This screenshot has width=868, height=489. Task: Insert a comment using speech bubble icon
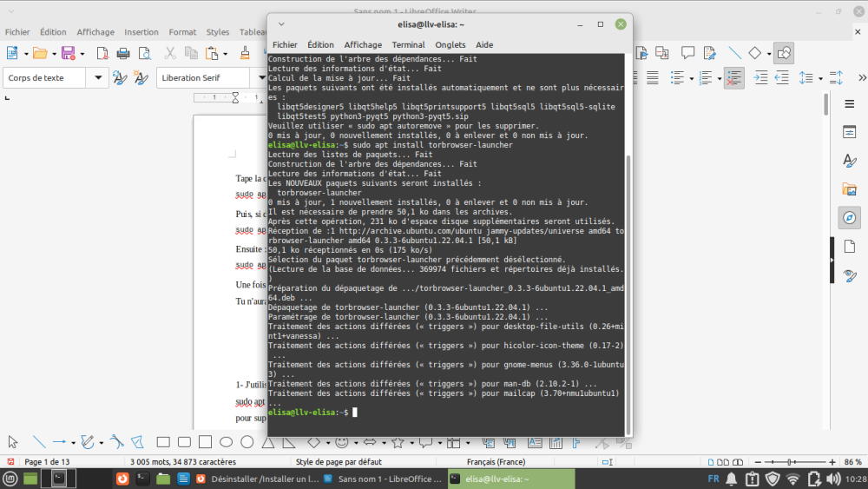(x=688, y=53)
